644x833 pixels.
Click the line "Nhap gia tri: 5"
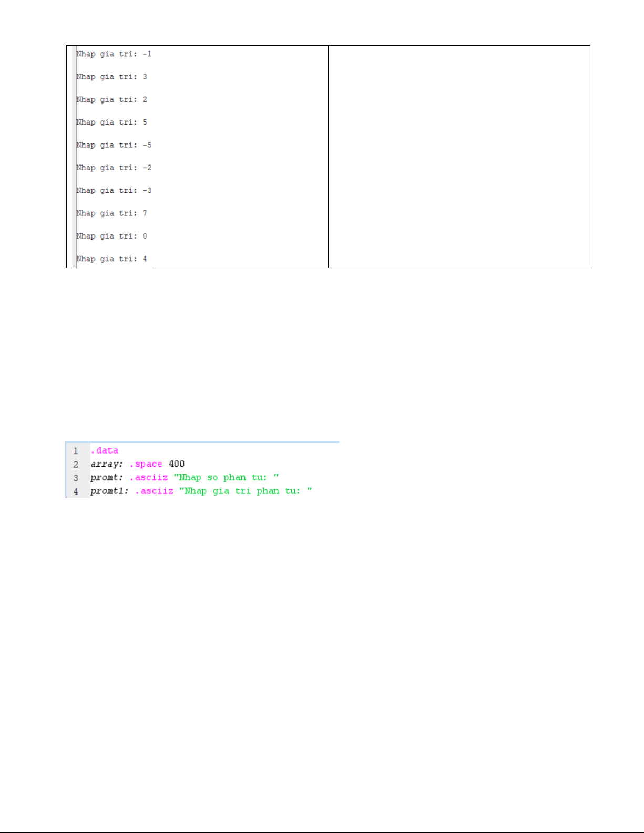coord(111,122)
